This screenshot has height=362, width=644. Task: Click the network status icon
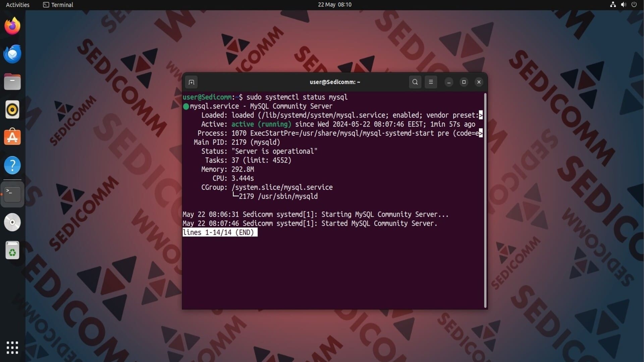click(x=613, y=5)
